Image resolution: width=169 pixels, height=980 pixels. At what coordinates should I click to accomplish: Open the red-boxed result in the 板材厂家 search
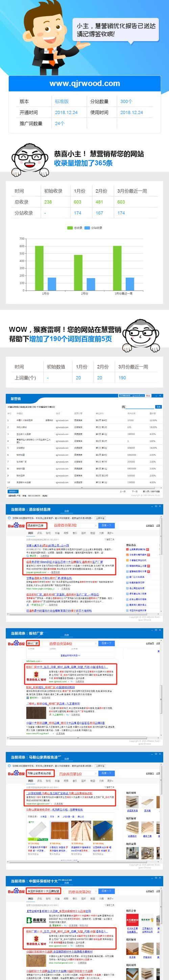click(71, 674)
